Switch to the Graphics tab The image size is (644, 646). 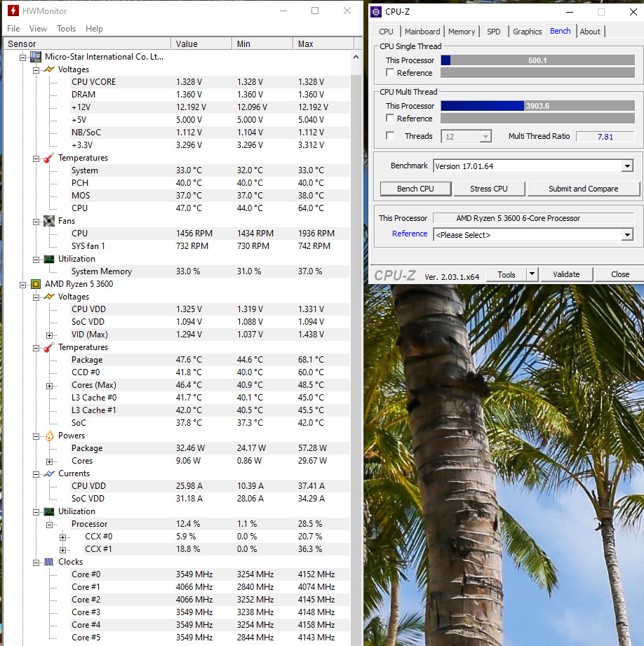click(527, 32)
